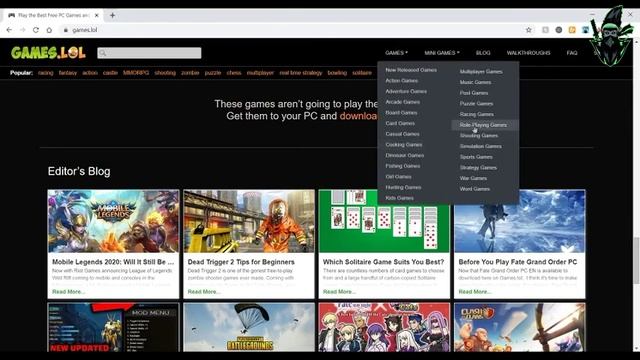Open the PUBG Battlegrounds thumbnail
This screenshot has width=640, height=360.
[249, 327]
